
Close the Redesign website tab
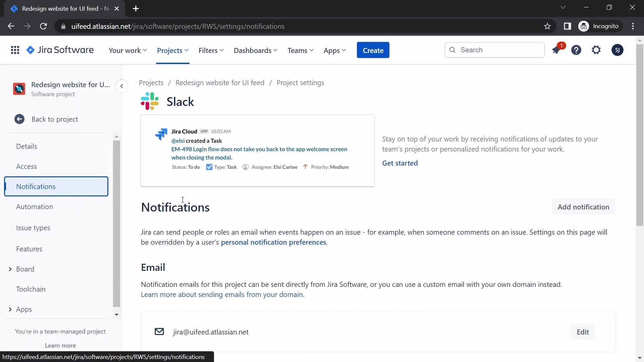(x=117, y=9)
